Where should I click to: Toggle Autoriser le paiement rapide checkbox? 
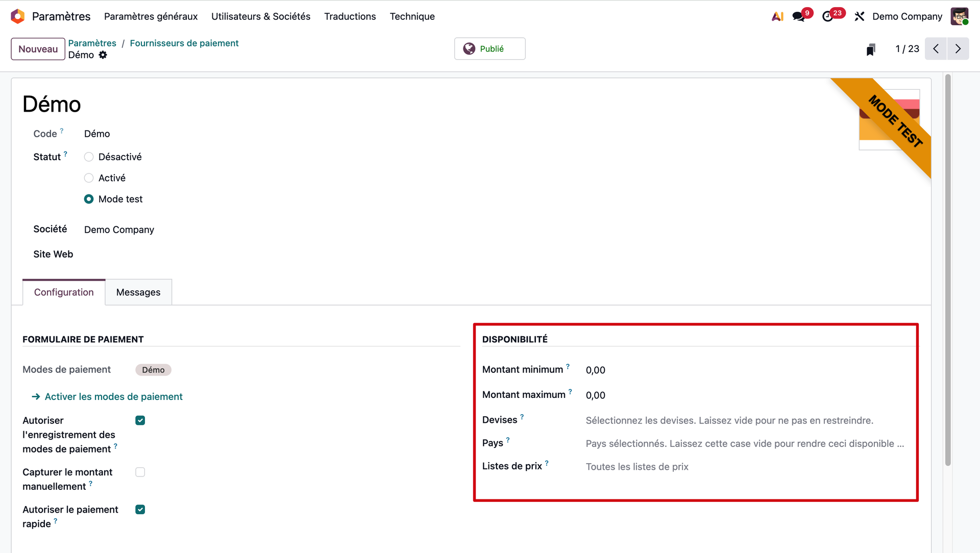[140, 509]
